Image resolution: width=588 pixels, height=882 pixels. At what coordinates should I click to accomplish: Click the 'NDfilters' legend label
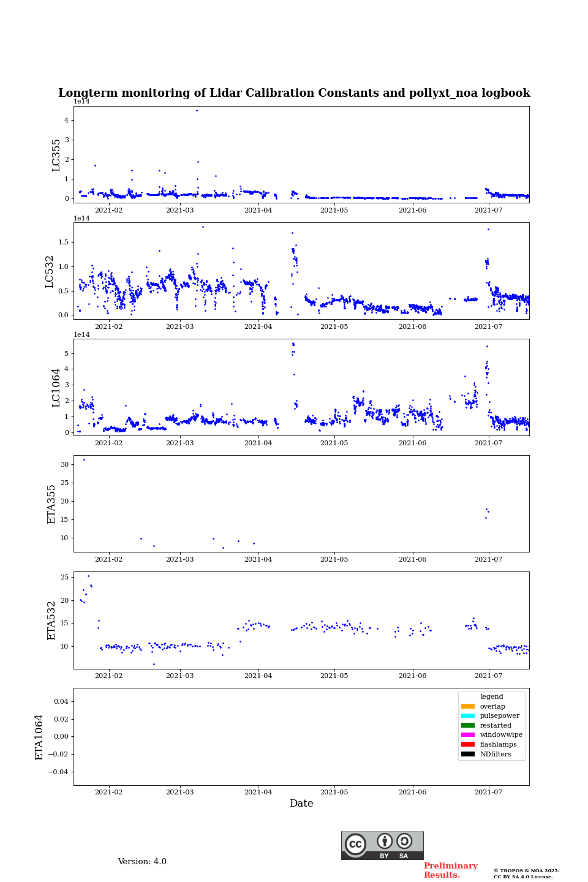tap(496, 754)
